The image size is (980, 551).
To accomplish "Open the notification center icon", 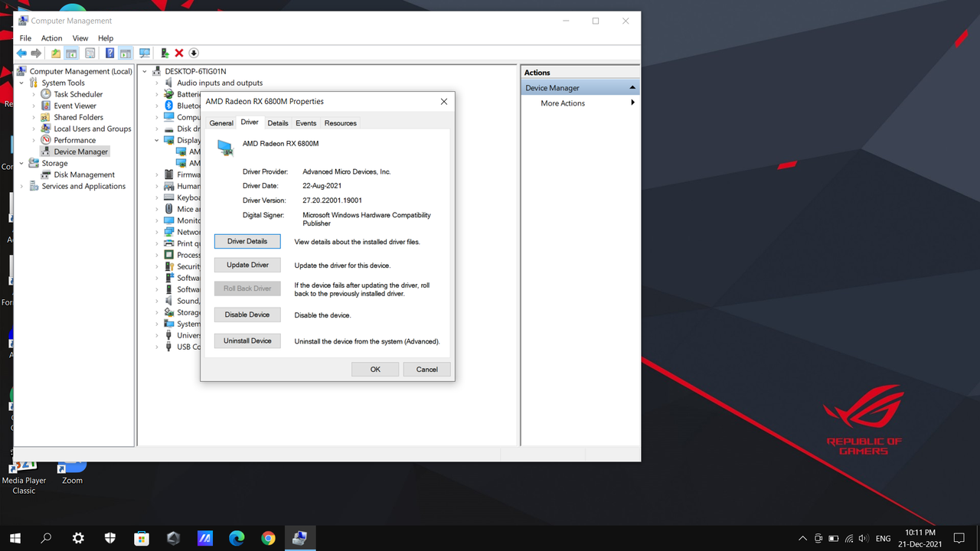I will [959, 538].
